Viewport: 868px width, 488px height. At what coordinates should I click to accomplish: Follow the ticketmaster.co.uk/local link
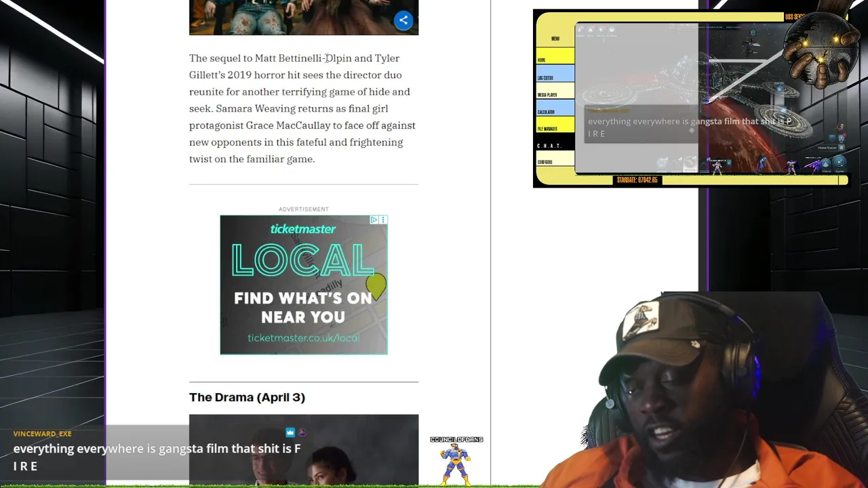tap(303, 338)
